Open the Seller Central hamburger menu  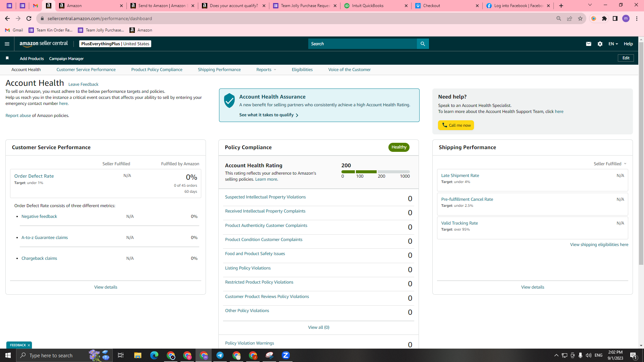(7, 44)
